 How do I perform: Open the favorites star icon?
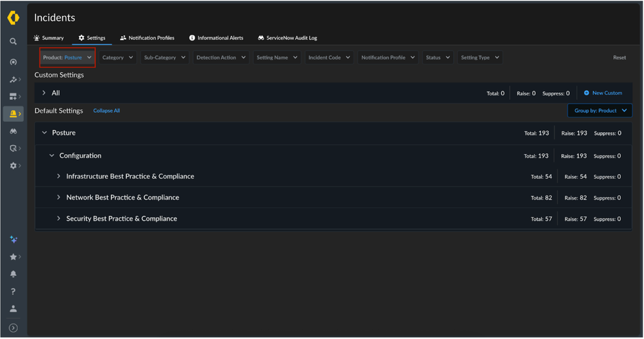point(13,257)
